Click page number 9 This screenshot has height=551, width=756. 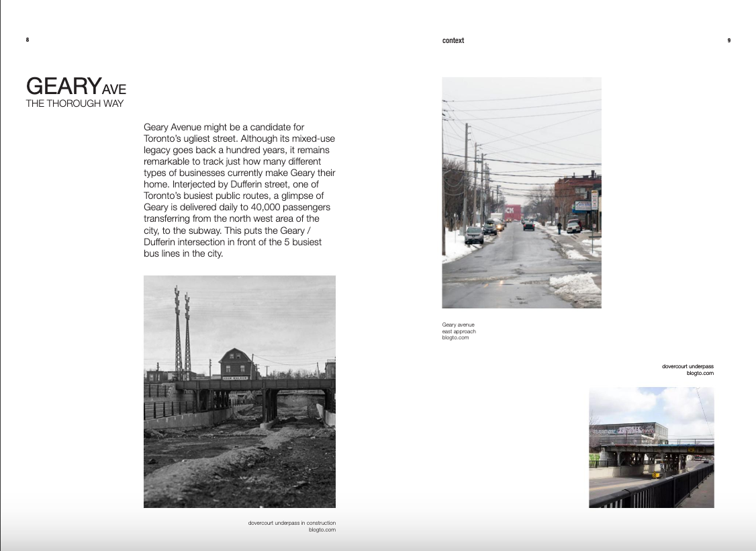coord(728,40)
